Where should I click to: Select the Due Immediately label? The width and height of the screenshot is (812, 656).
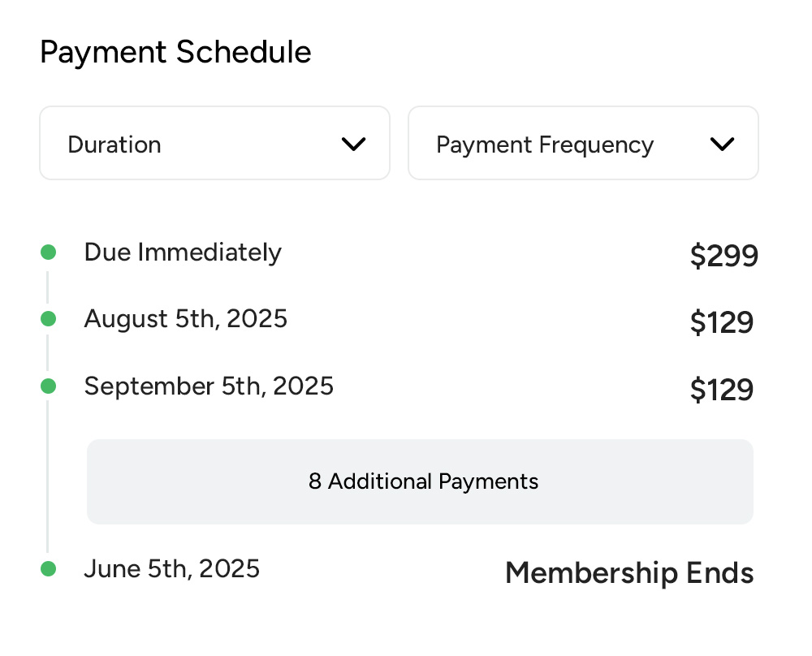[183, 252]
